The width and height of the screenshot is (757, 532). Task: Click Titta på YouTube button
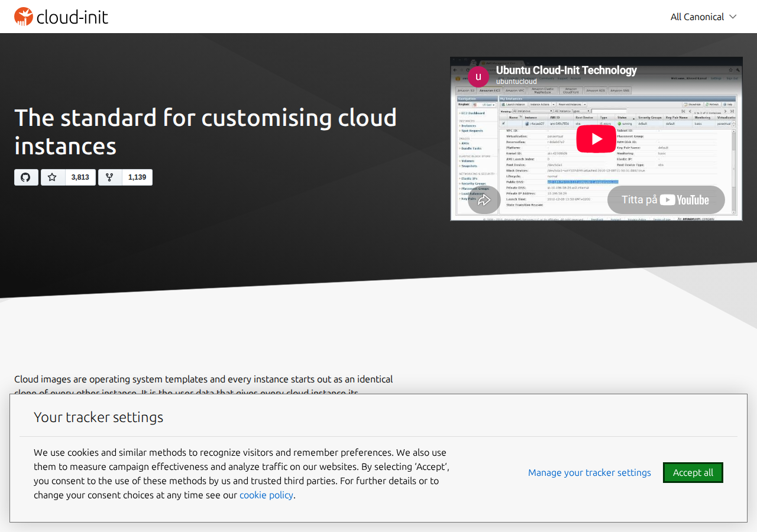pyautogui.click(x=666, y=200)
